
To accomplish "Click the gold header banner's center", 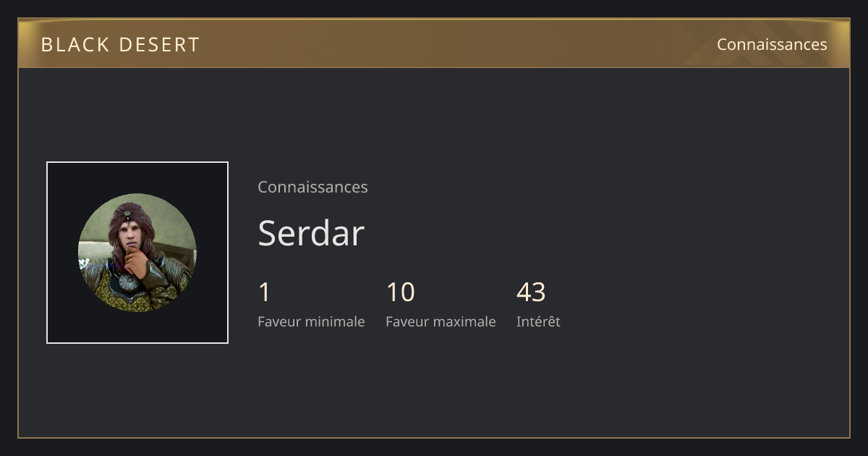I will pyautogui.click(x=434, y=43).
